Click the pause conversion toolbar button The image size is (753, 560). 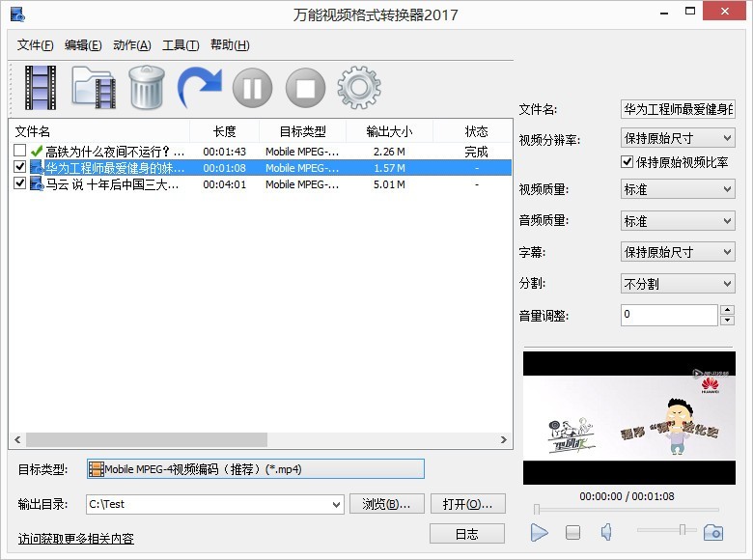click(253, 88)
